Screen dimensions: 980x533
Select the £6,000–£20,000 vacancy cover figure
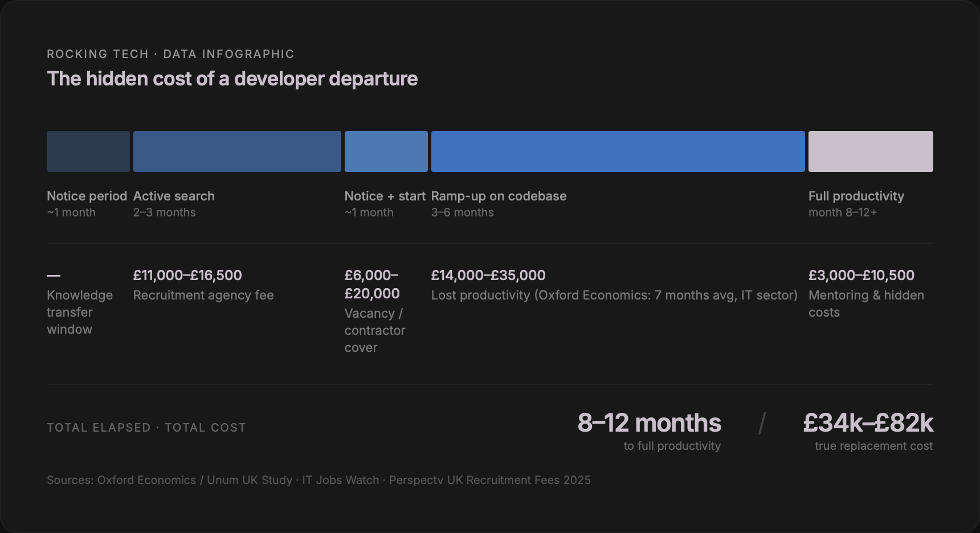pos(371,284)
